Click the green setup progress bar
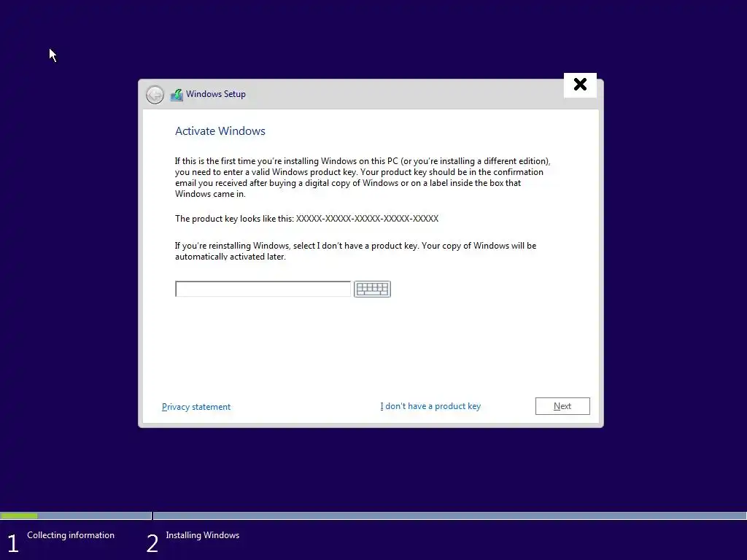Image resolution: width=747 pixels, height=560 pixels. click(x=19, y=516)
